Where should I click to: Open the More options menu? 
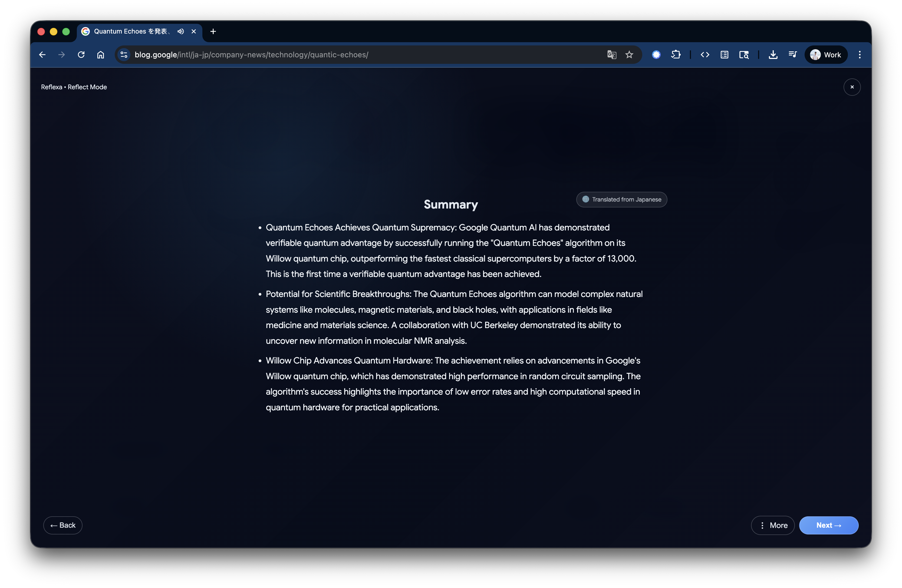pyautogui.click(x=772, y=525)
